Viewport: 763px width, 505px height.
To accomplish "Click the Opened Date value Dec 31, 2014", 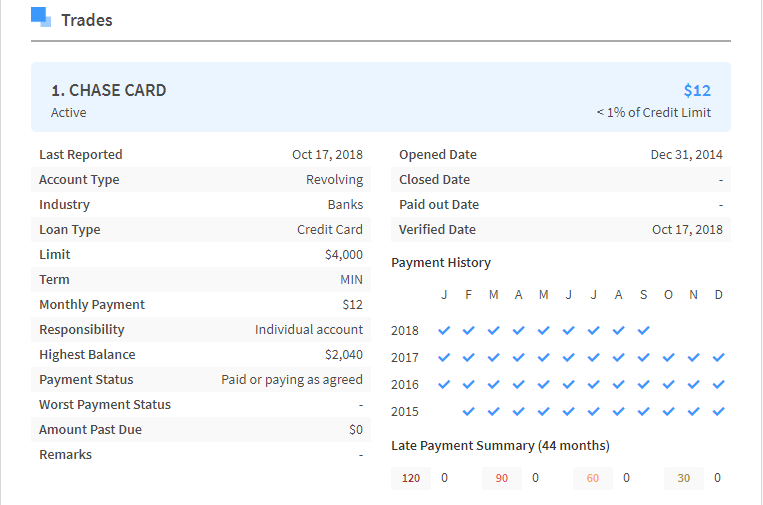I will click(x=686, y=155).
